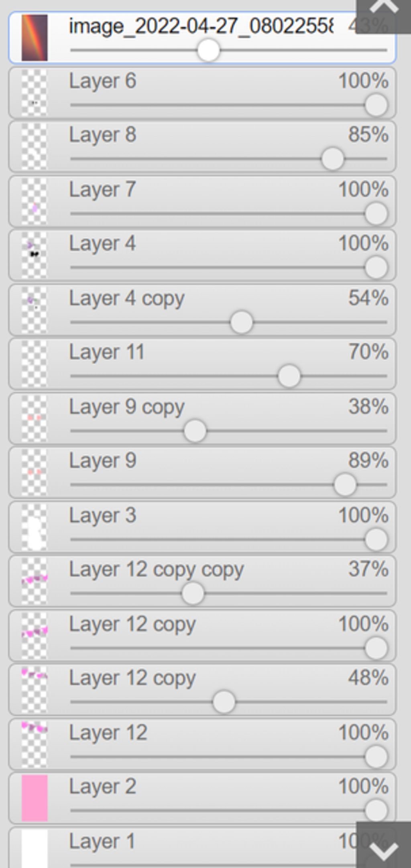
Task: Select the pink Layer 2 thumbnail
Action: point(35,798)
